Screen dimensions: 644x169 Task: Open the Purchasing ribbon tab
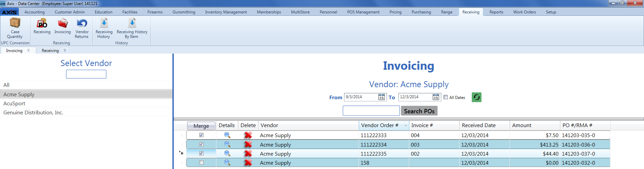pyautogui.click(x=421, y=12)
